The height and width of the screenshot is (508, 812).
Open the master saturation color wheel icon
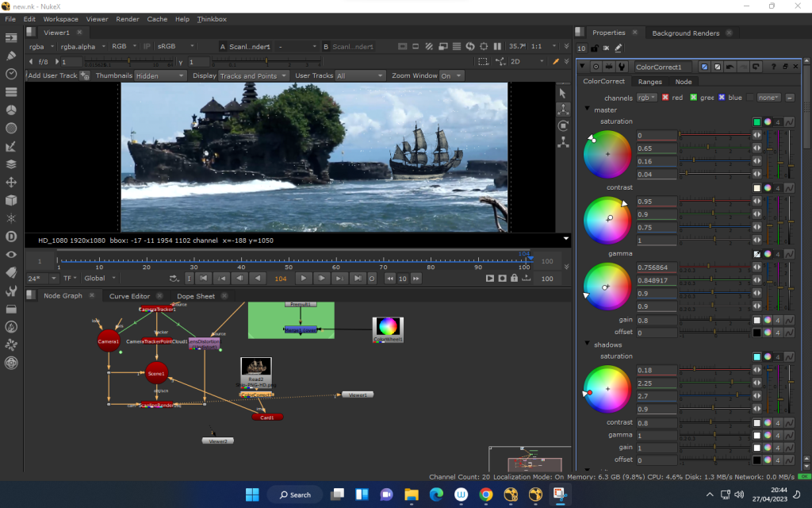click(x=768, y=122)
